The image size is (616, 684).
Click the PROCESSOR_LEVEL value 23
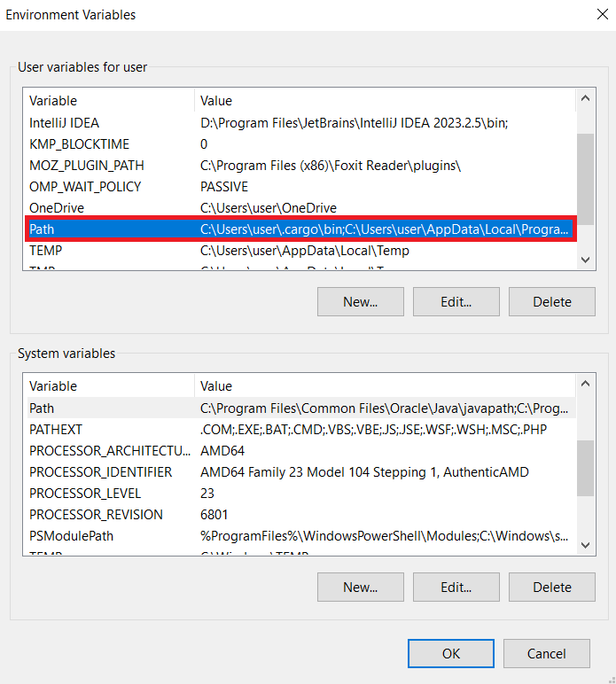pos(207,493)
